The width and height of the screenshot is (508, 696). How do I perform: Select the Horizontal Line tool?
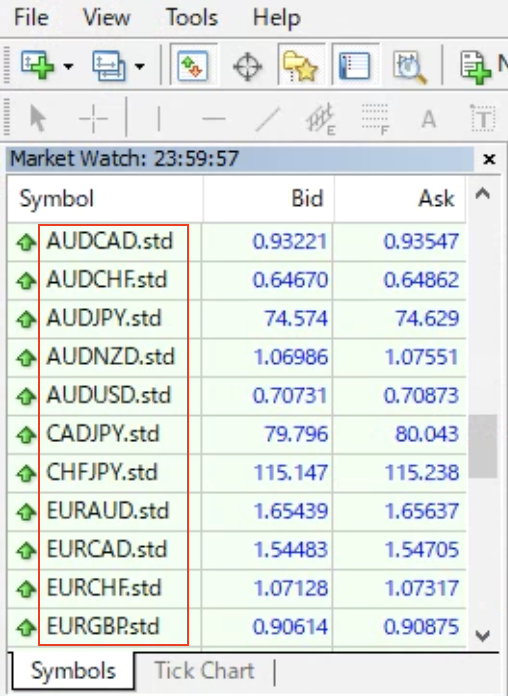214,119
